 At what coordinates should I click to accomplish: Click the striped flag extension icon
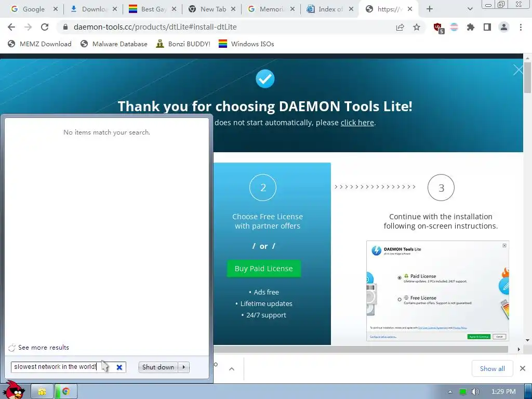pos(454,27)
